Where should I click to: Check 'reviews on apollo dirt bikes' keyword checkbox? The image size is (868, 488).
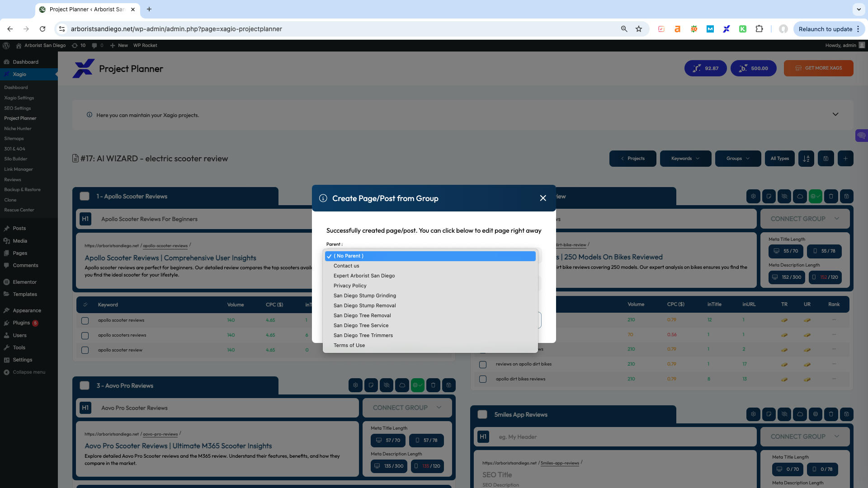click(483, 364)
